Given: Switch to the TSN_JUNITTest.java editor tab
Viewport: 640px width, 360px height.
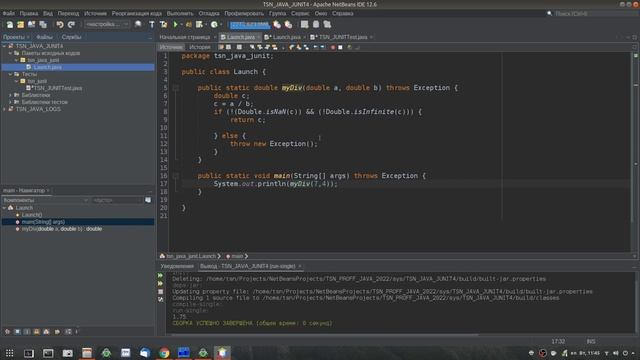Looking at the screenshot, I should click(343, 37).
